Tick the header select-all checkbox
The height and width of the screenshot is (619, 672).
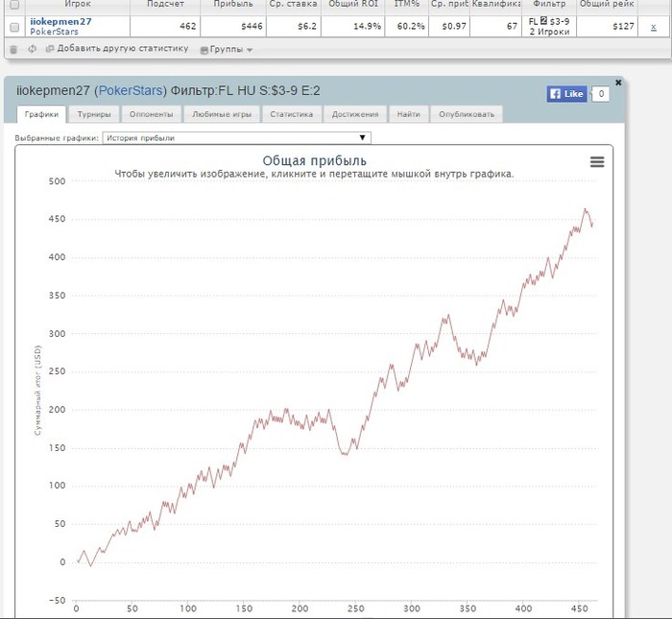[x=14, y=5]
